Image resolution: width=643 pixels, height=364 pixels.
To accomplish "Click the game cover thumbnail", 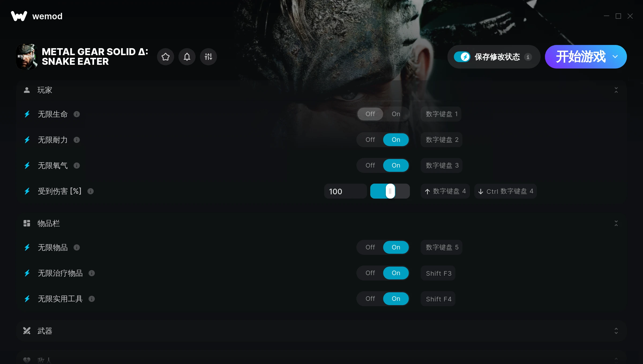I will click(x=27, y=57).
